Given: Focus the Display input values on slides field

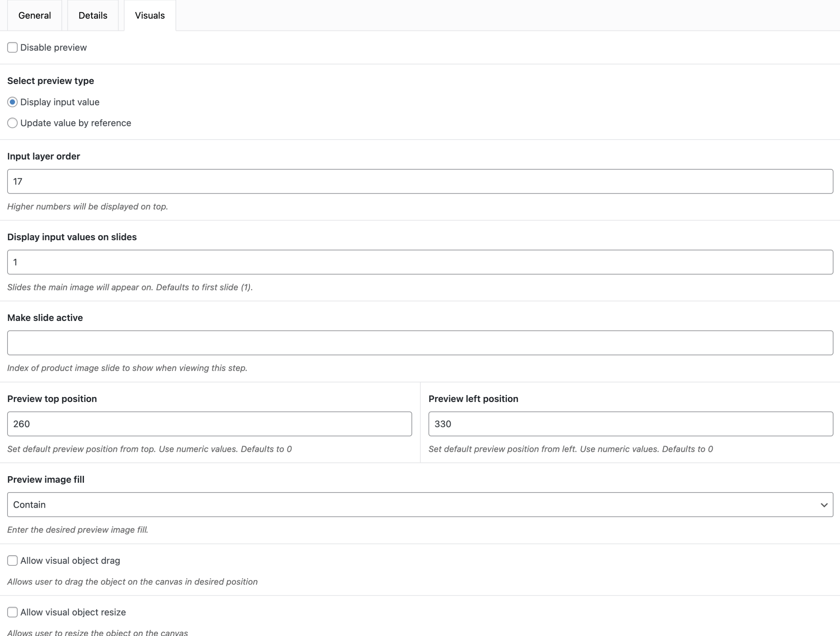Looking at the screenshot, I should [x=420, y=262].
